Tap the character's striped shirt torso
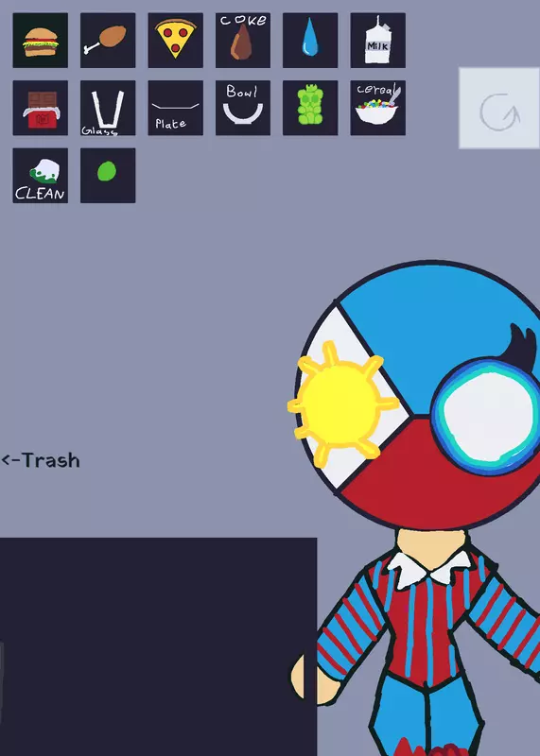 click(x=427, y=622)
